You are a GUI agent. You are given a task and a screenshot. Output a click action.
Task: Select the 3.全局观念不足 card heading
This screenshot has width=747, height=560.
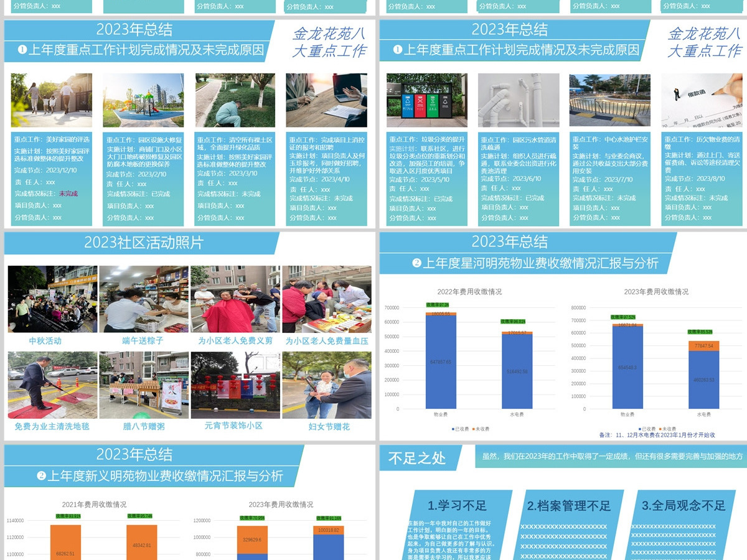coord(684,505)
